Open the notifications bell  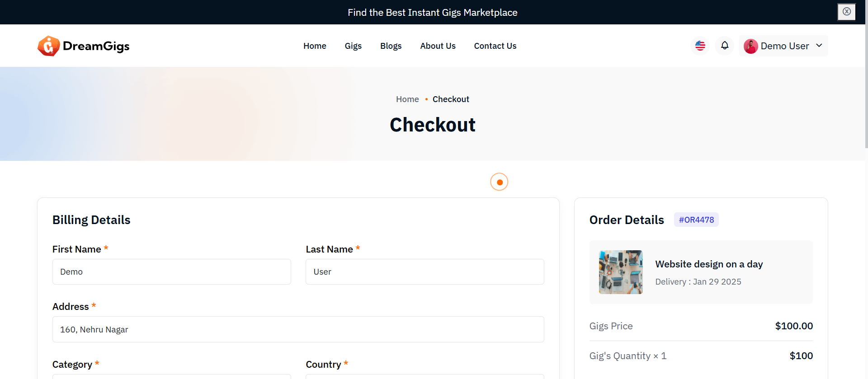[725, 46]
